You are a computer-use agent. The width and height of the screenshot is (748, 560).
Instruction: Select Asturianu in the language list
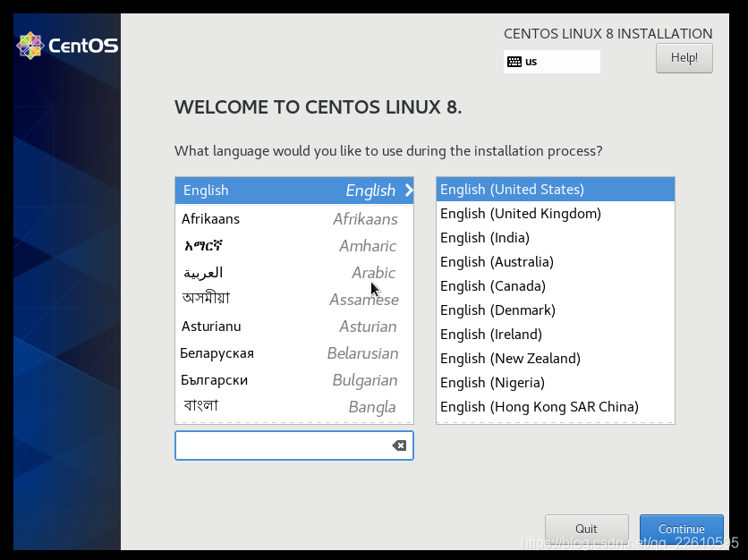[293, 327]
